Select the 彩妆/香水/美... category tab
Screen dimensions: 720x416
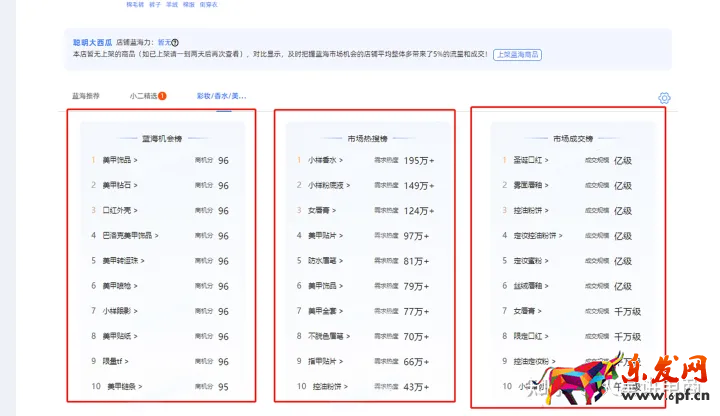tap(222, 96)
